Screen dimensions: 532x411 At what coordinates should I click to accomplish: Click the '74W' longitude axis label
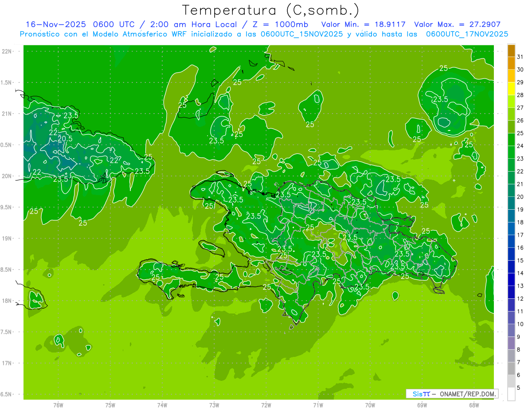162,405
